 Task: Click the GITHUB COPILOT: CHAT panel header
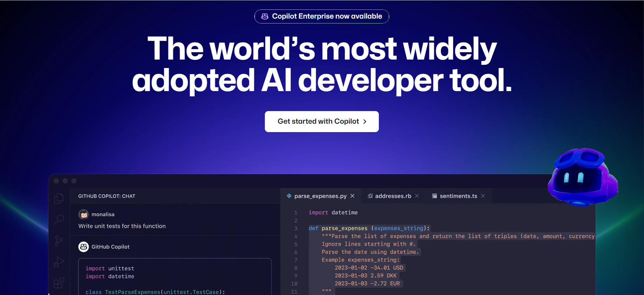coord(107,196)
